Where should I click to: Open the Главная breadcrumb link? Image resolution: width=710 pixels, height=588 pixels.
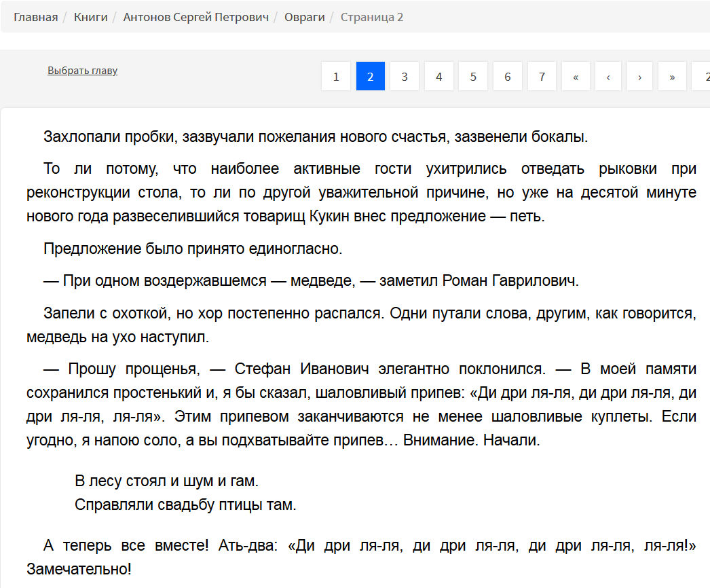click(36, 17)
